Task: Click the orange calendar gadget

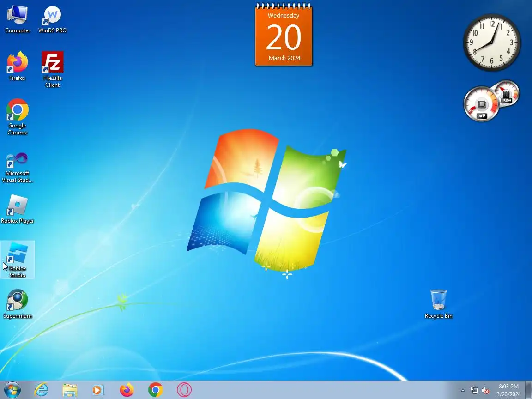Action: point(284,34)
